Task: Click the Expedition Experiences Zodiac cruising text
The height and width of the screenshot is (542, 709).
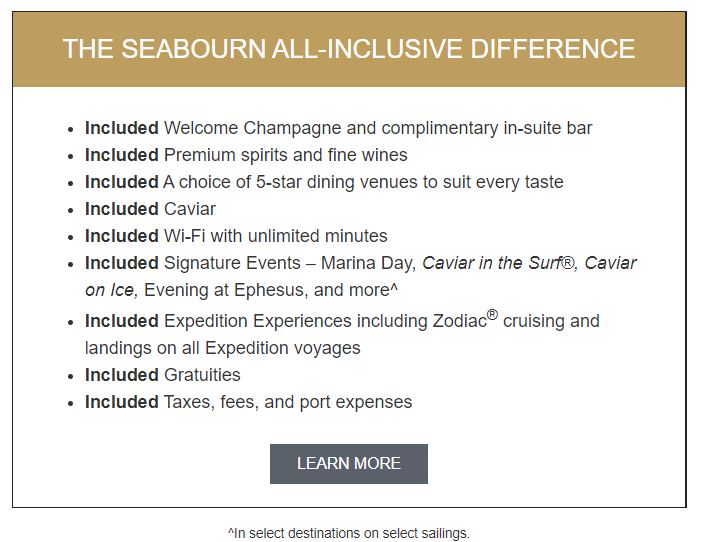Action: coord(382,321)
